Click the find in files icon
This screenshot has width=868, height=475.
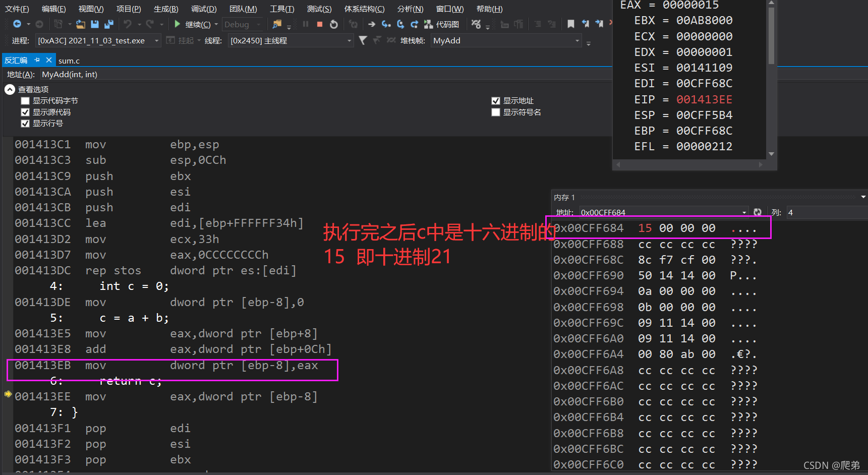click(x=277, y=24)
